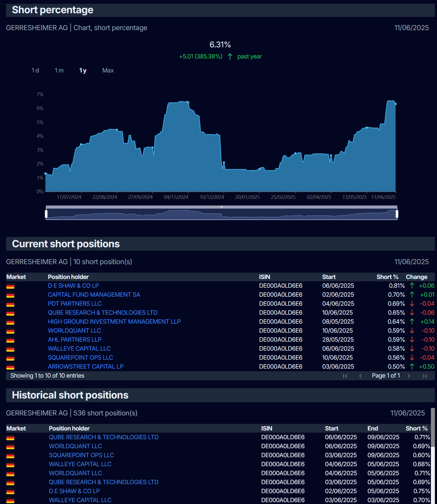Go to previous page of current positions

coord(360,376)
